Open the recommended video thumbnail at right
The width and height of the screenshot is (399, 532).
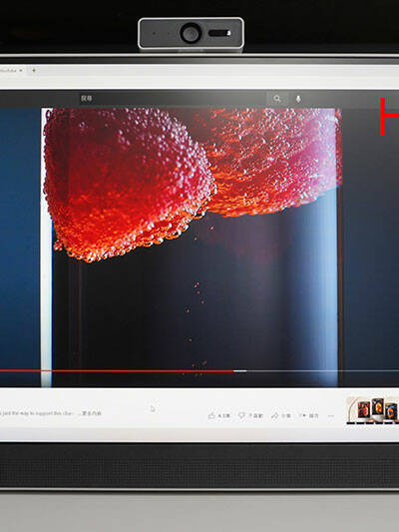pyautogui.click(x=372, y=410)
